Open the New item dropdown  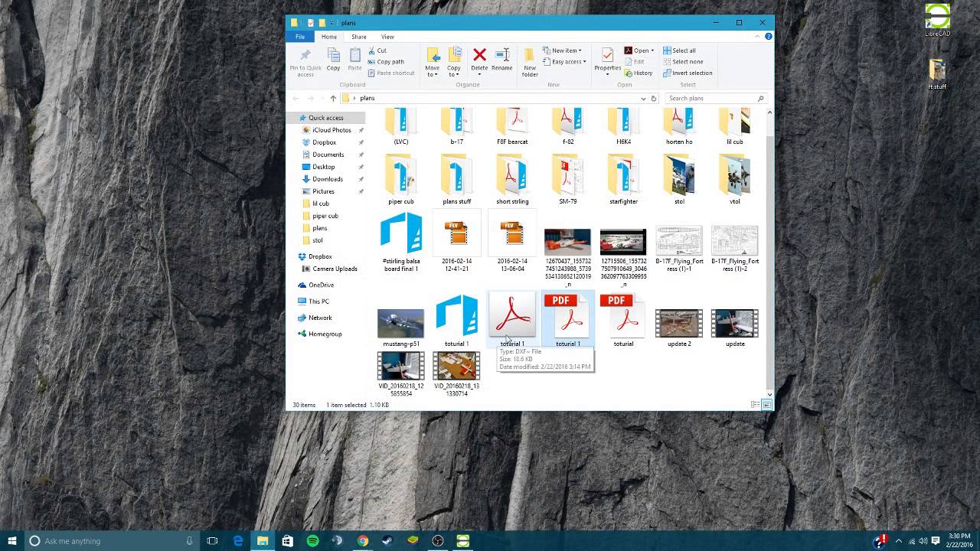point(562,51)
